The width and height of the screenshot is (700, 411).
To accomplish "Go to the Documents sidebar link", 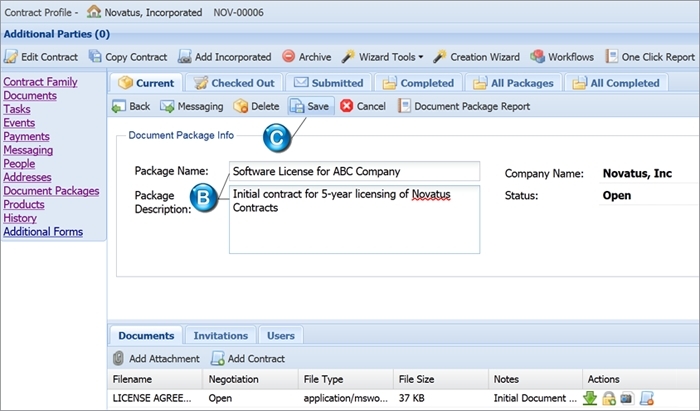I will tap(30, 95).
